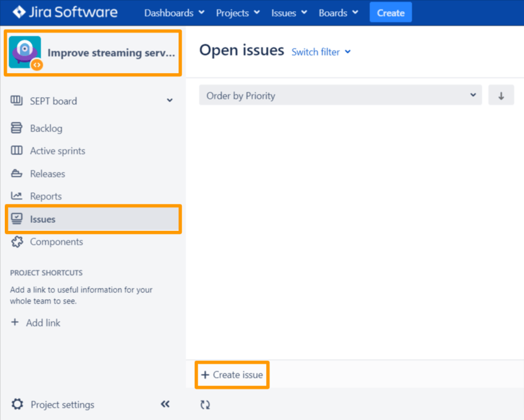
Task: Click the Components puzzle icon
Action: pos(17,241)
